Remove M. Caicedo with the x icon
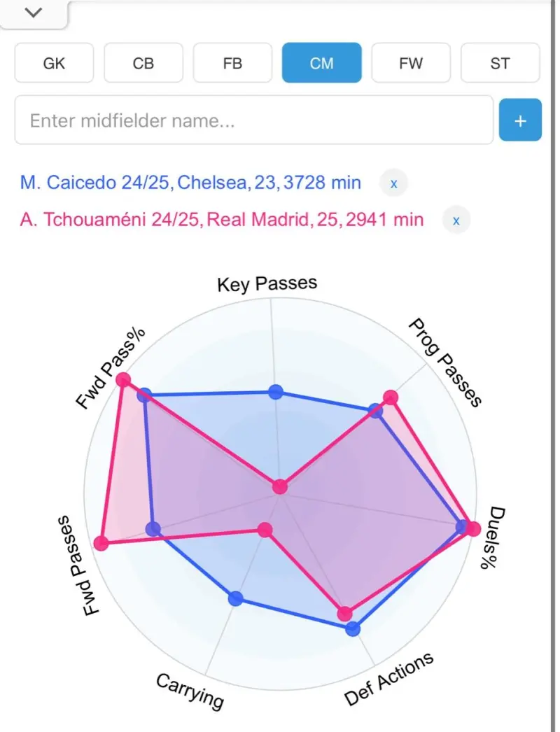 tap(393, 183)
